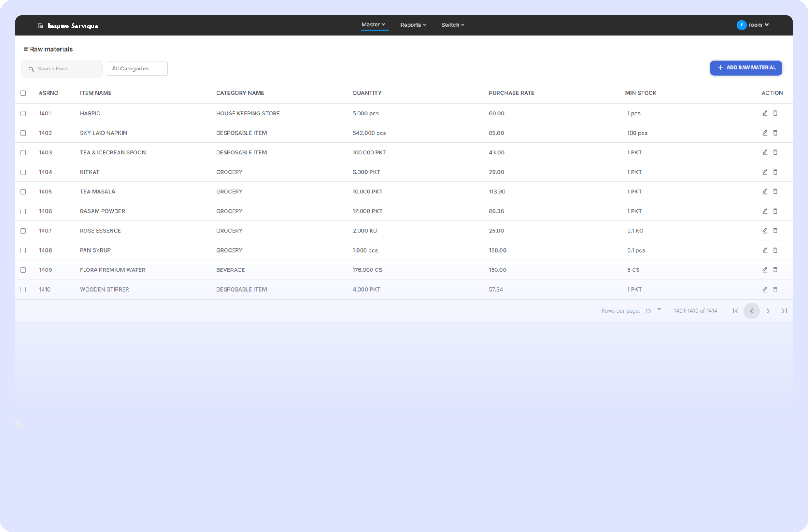
Task: Edit the HARPIC row with pencil icon
Action: [765, 113]
